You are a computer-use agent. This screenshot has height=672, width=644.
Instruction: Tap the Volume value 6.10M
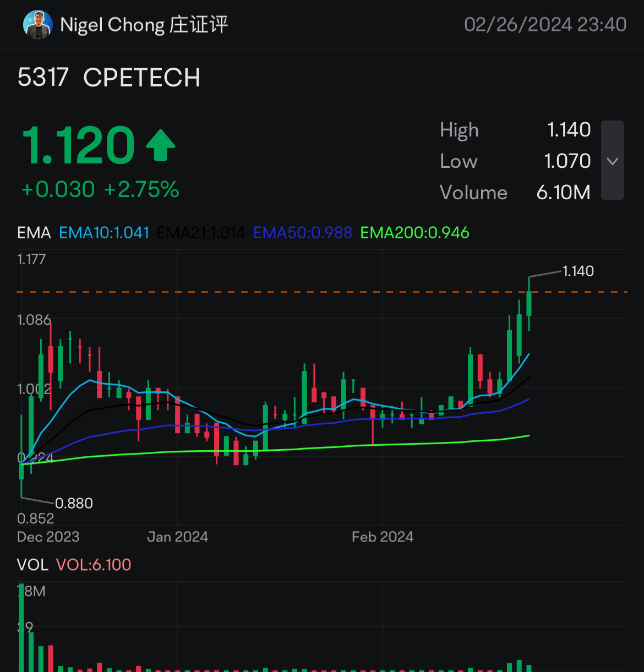coord(564,193)
